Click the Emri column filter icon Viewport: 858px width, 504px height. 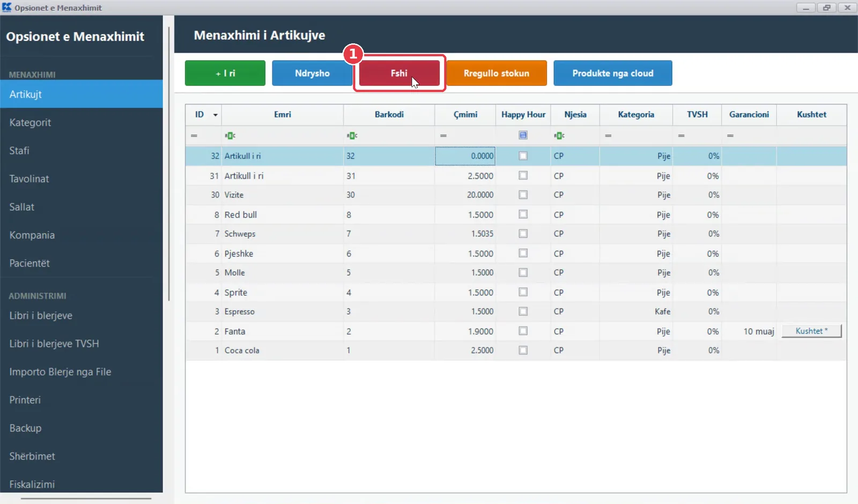tap(230, 136)
